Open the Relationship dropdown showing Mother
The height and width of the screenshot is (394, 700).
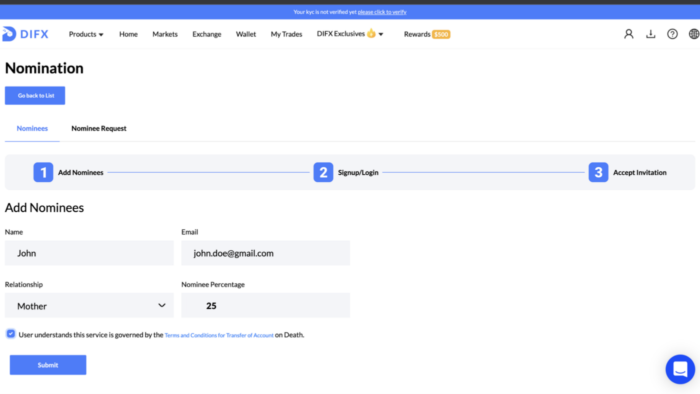pyautogui.click(x=89, y=306)
